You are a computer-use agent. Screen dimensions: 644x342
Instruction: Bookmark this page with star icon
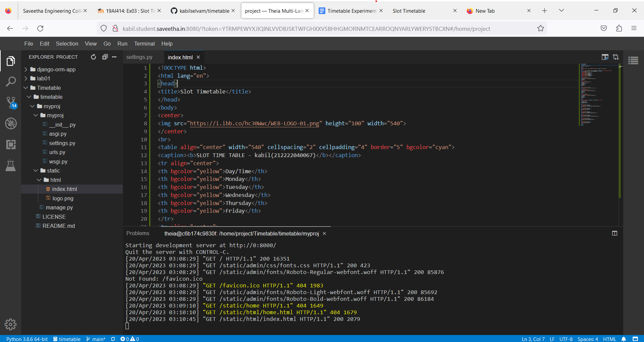click(541, 28)
